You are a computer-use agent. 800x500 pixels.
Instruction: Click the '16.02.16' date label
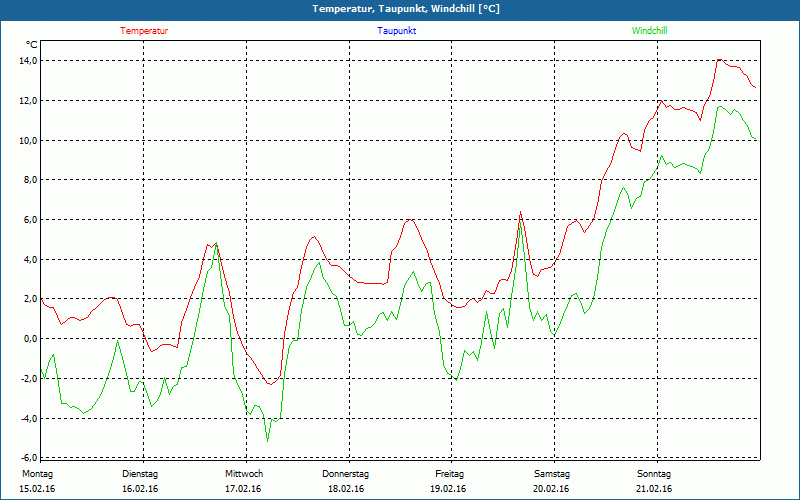140,489
